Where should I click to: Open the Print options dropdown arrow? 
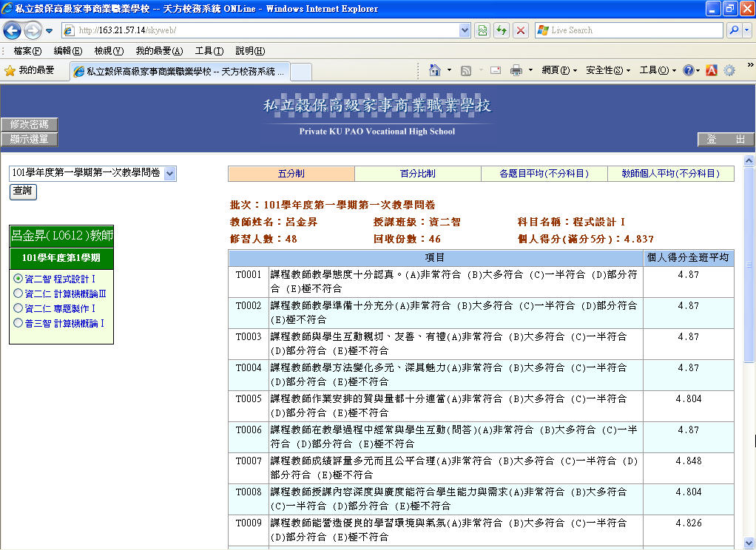tap(531, 70)
